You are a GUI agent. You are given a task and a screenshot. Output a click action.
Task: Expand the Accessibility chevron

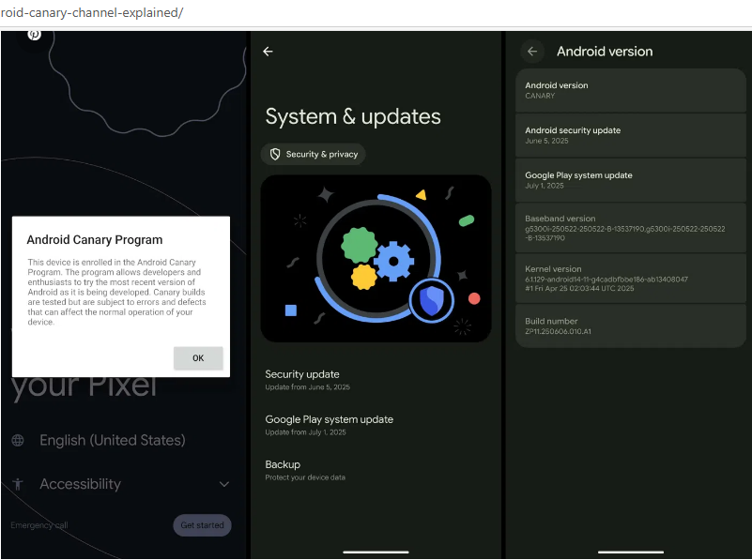click(223, 484)
